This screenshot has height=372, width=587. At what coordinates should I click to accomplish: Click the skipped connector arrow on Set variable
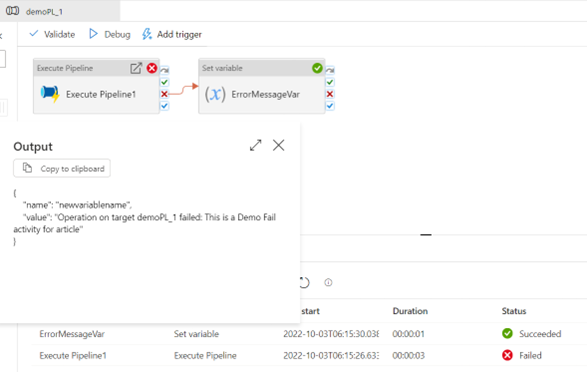[330, 70]
